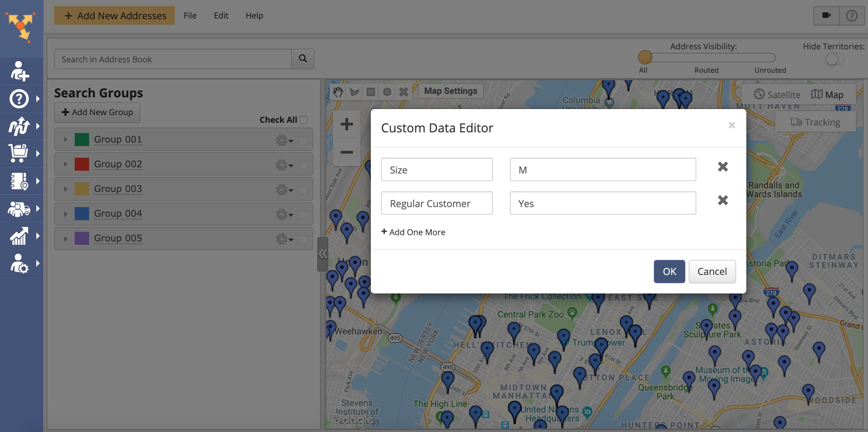Click Add One More link

click(x=413, y=232)
